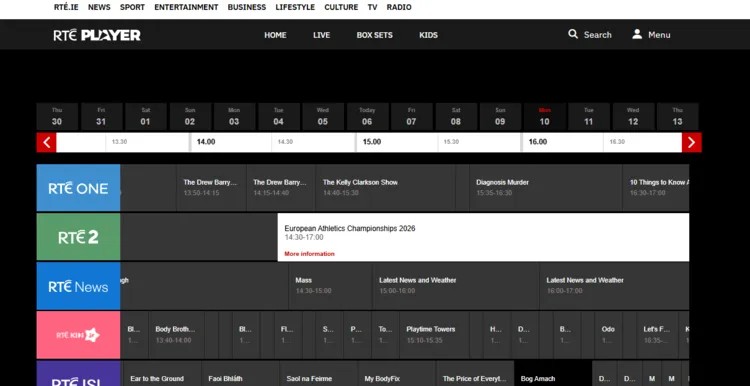Open the Ear to the Ground listing
This screenshot has height=386, width=750.
pos(162,374)
